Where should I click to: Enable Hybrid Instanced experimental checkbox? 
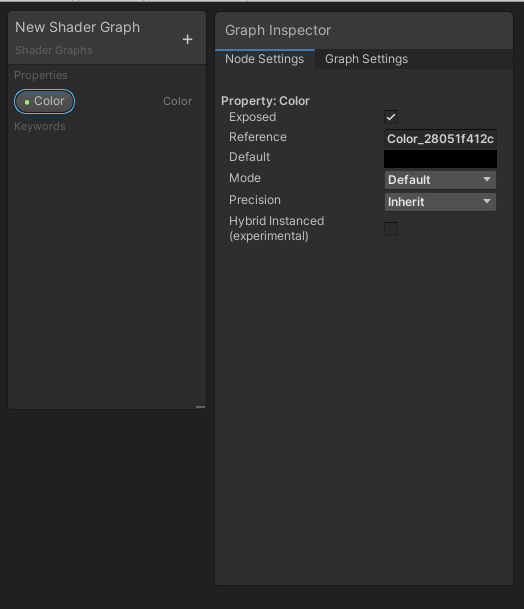pyautogui.click(x=391, y=229)
